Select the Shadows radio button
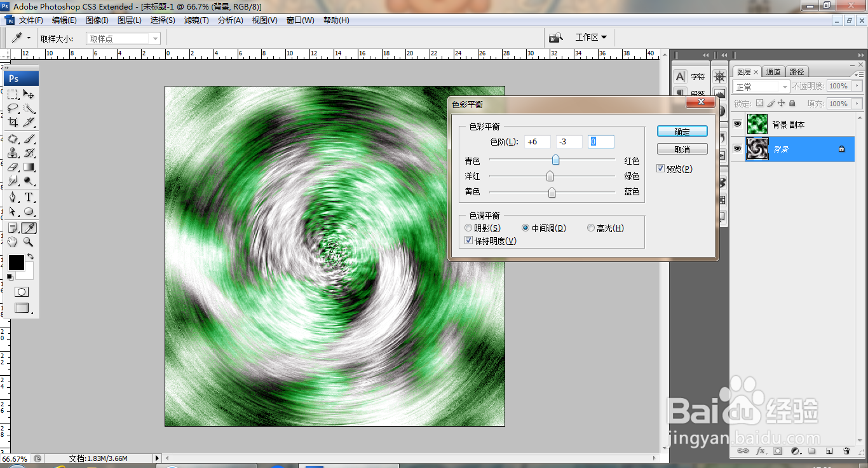This screenshot has width=868, height=468. (469, 228)
